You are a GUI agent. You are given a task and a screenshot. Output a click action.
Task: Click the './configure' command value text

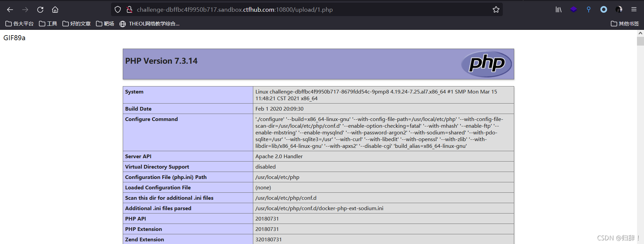point(379,133)
